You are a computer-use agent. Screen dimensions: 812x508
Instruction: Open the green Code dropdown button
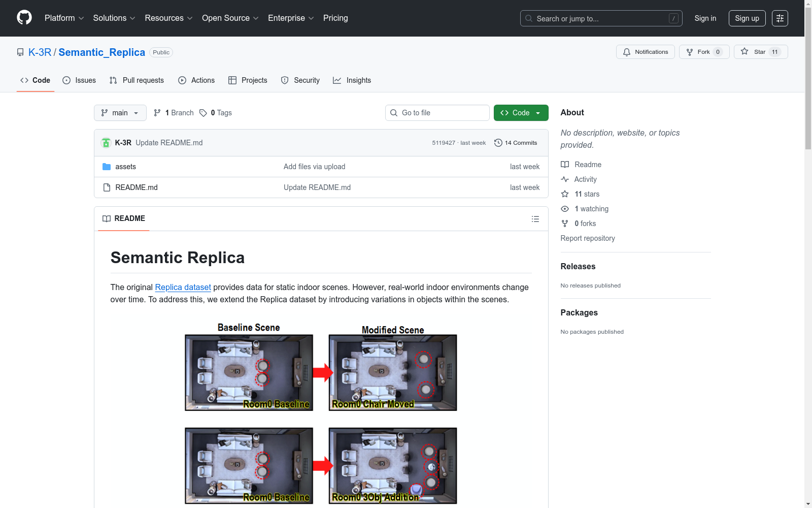pyautogui.click(x=521, y=113)
